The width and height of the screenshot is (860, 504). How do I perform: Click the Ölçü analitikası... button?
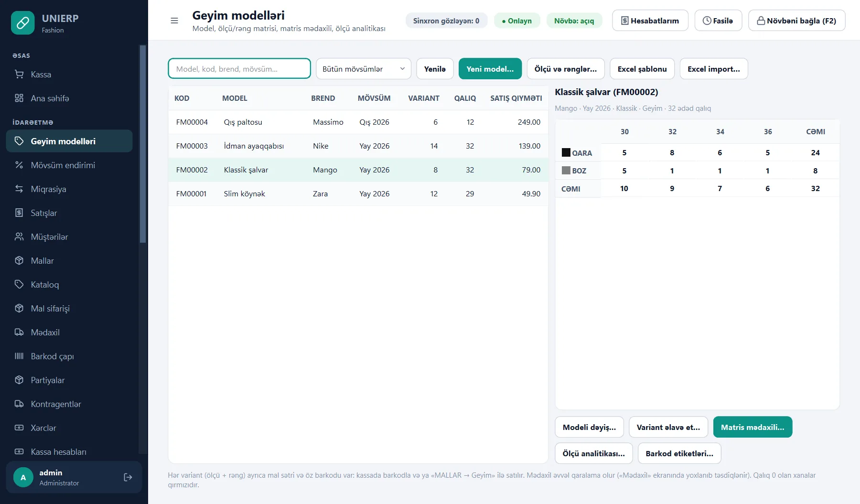(x=593, y=453)
